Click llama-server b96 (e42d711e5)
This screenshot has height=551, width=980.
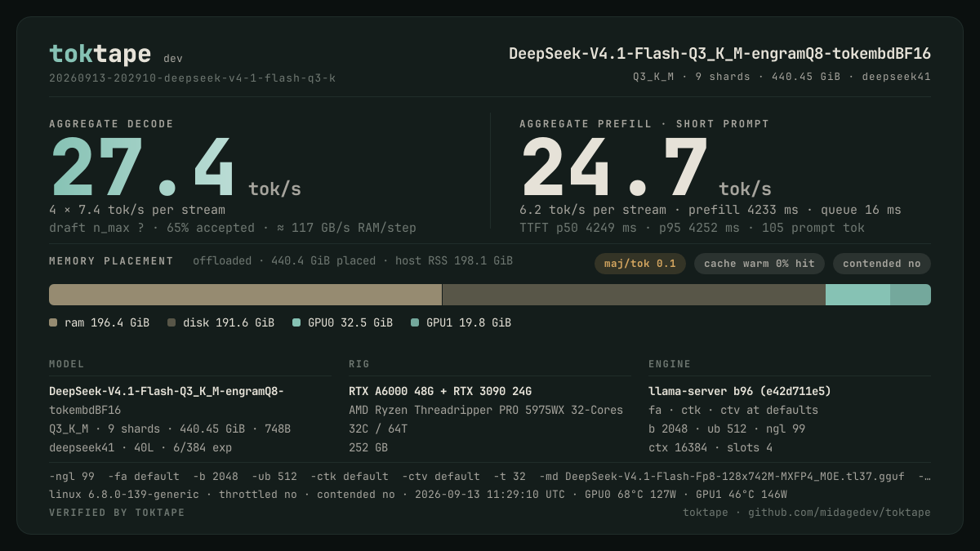(740, 392)
